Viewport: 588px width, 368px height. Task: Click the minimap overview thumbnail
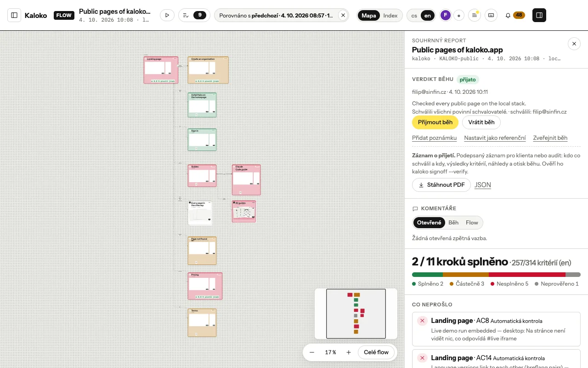pos(356,314)
